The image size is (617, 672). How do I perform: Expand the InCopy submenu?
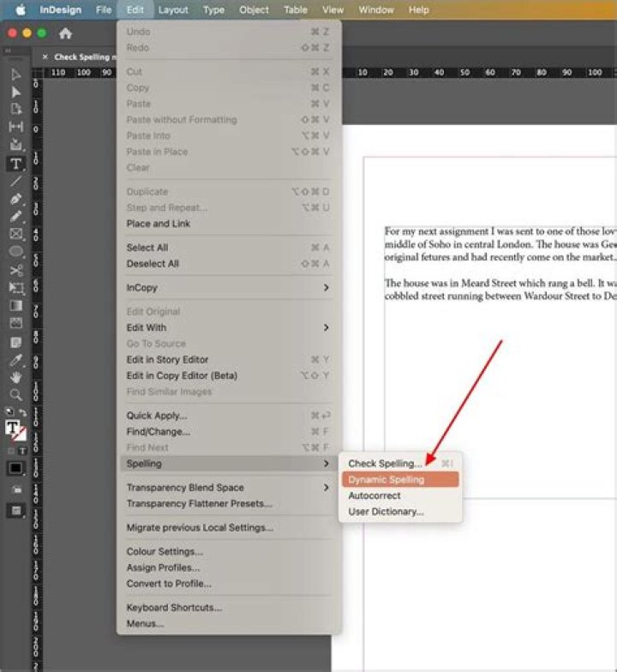point(229,288)
